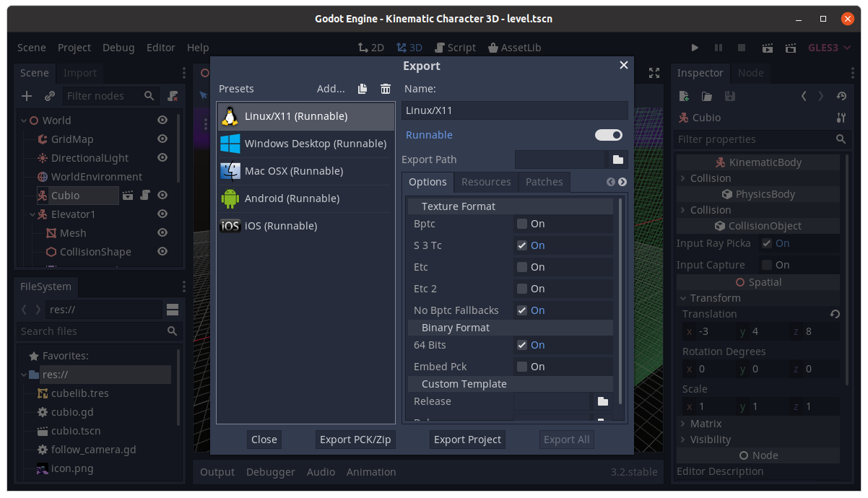
Task: Open the Debug menu
Action: tap(118, 48)
